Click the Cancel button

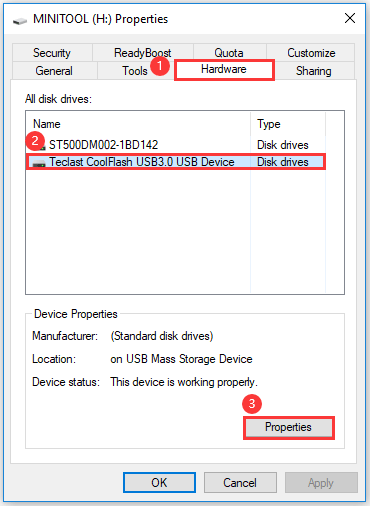click(240, 482)
